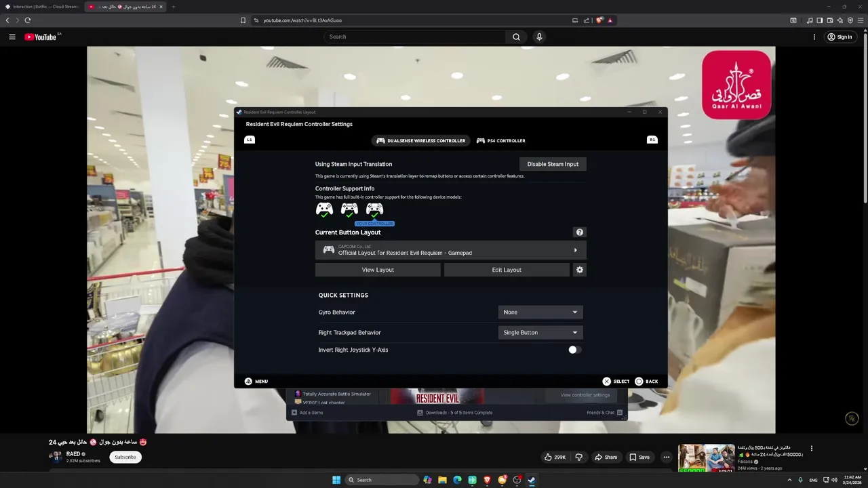The width and height of the screenshot is (868, 488).
Task: Dislike the video with thumbs down
Action: pos(578,457)
